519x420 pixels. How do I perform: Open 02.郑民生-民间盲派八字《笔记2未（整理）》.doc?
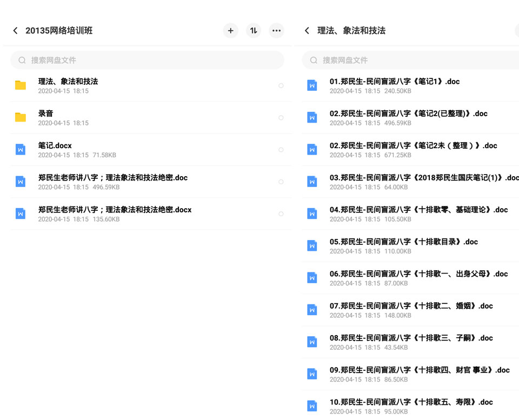tap(414, 145)
